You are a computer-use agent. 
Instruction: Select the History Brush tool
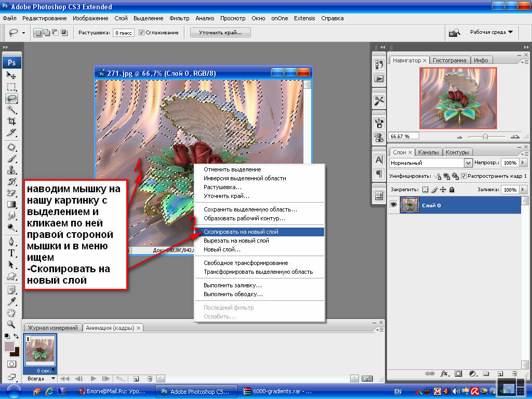click(11, 181)
